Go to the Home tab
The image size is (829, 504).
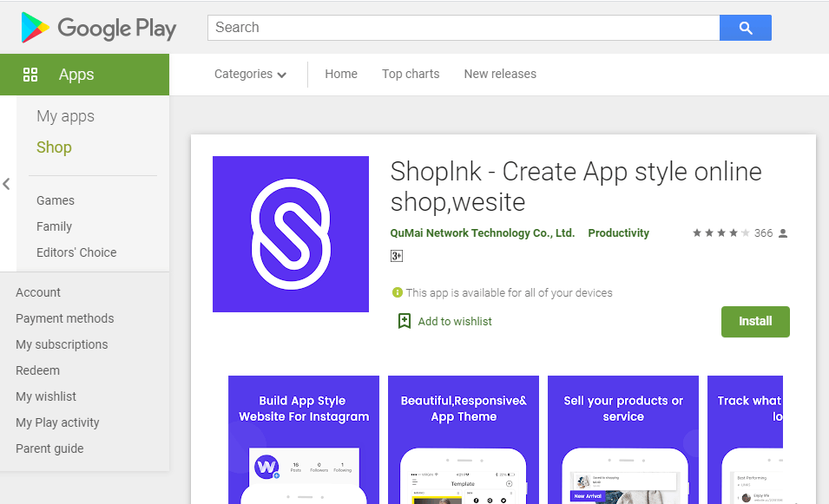click(341, 74)
